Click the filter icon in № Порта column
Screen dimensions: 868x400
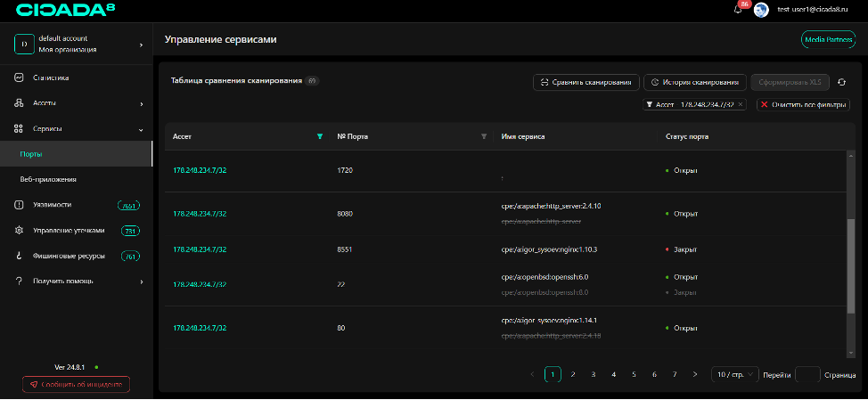[x=484, y=136]
